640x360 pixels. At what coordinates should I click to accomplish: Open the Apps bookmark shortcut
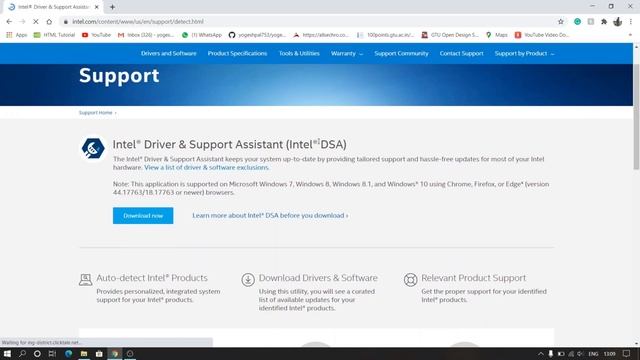pyautogui.click(x=17, y=35)
